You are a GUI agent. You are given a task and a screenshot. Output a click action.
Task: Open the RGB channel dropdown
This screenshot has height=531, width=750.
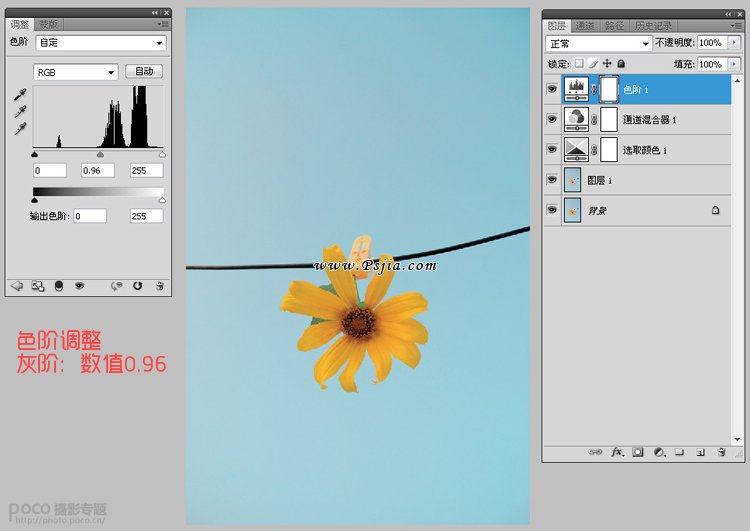pos(76,72)
